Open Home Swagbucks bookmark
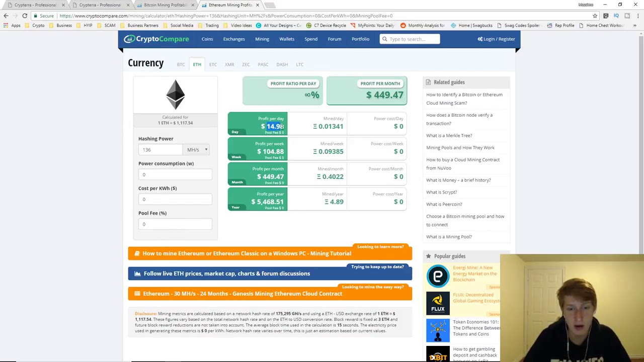This screenshot has width=644, height=362. [472, 25]
